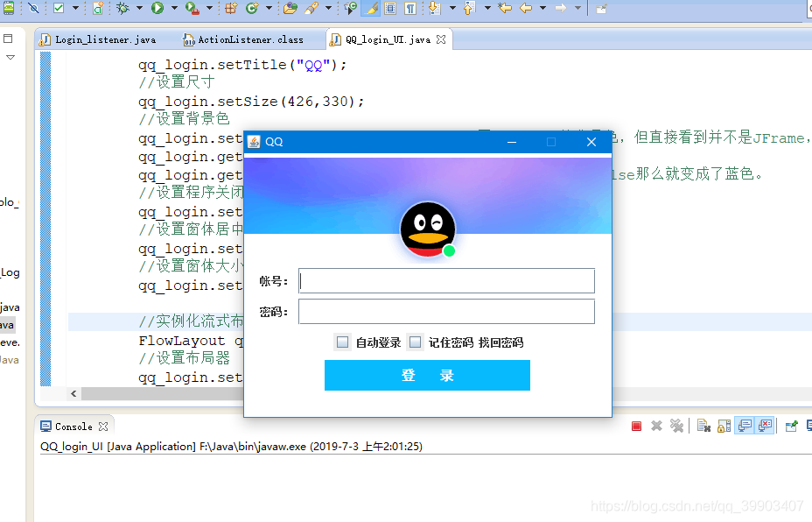Click the Clear Console icon
The image size is (812, 522).
point(703,427)
